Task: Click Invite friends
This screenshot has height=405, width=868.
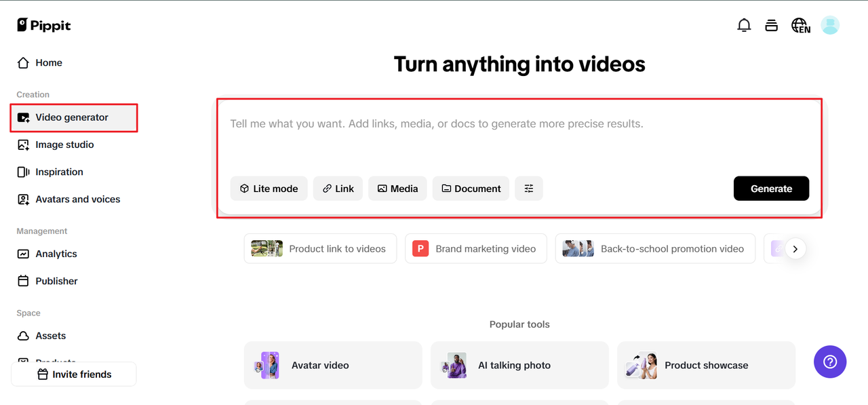Action: (73, 374)
